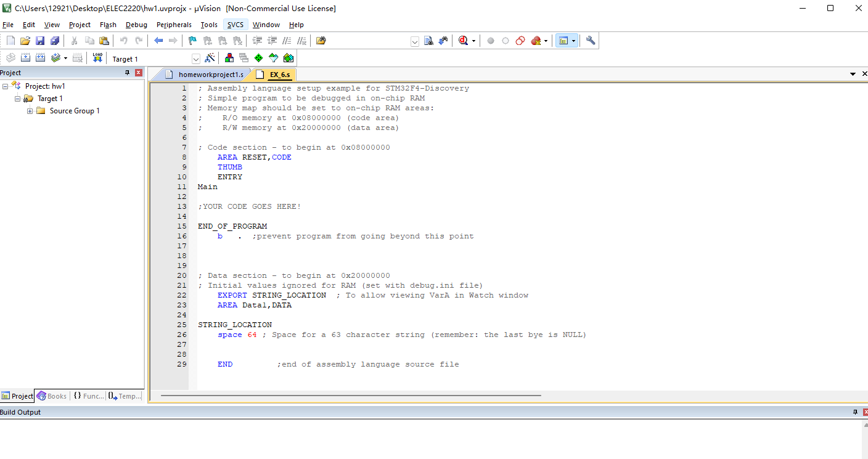Screen dimensions: 868x459
Task: Disable all breakpoints via toolbar toggle
Action: pos(520,41)
